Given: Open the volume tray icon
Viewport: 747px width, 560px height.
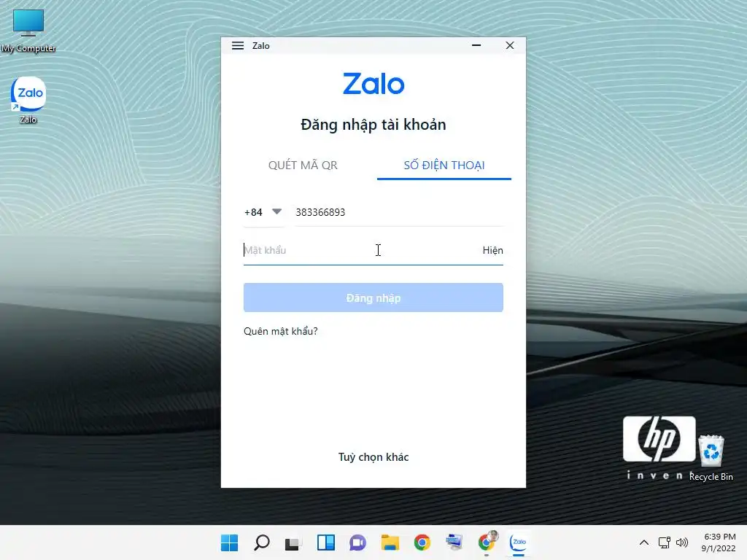Looking at the screenshot, I should coord(682,542).
